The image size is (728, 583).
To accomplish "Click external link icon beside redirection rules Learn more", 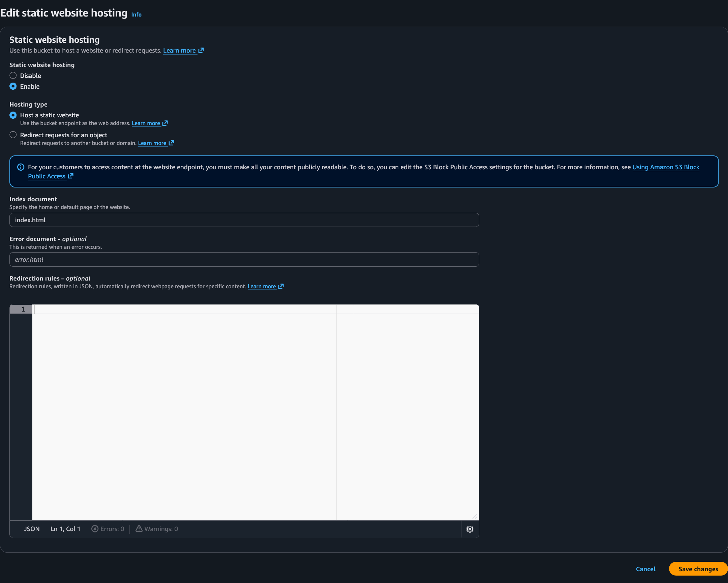I will [281, 286].
